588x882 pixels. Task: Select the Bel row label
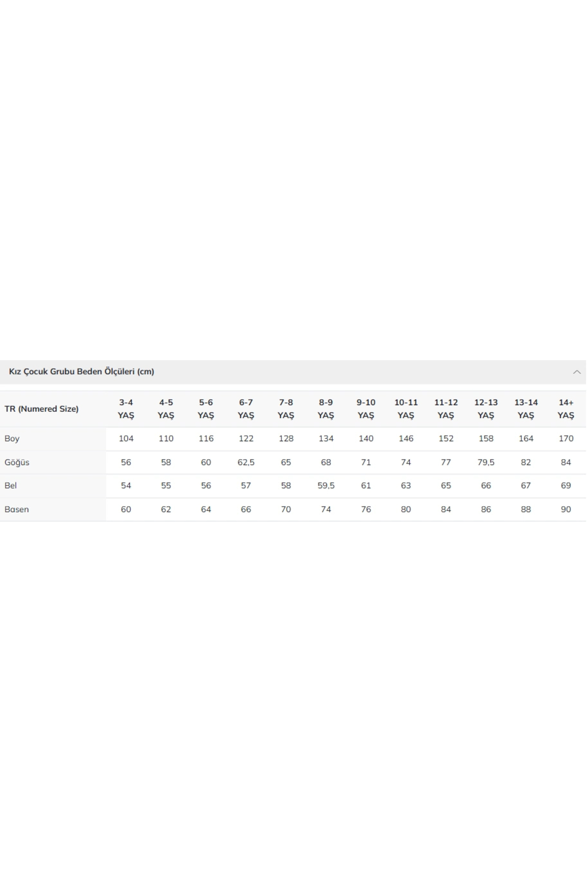(x=11, y=486)
